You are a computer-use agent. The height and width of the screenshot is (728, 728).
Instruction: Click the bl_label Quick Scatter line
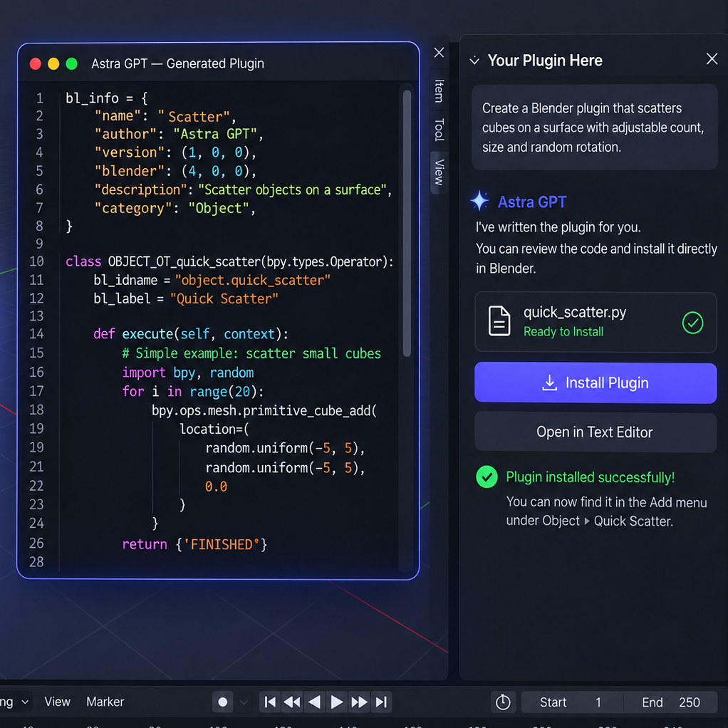pyautogui.click(x=186, y=298)
